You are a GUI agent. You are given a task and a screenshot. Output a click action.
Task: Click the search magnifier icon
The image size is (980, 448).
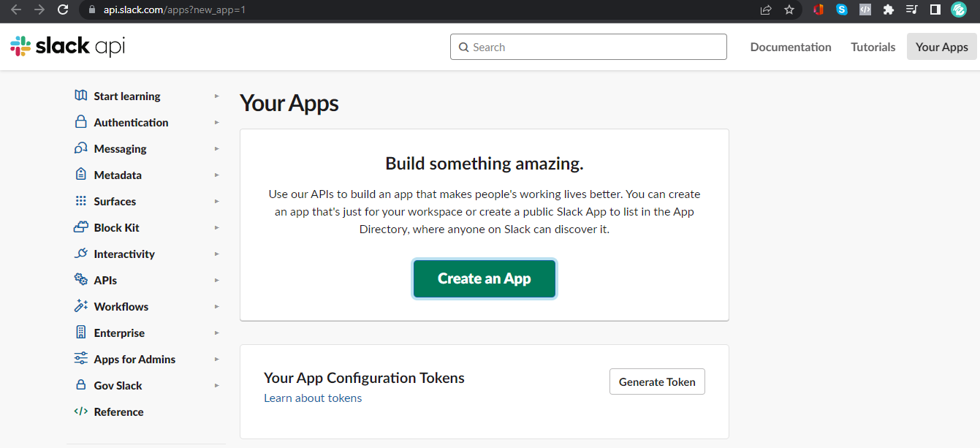point(463,48)
